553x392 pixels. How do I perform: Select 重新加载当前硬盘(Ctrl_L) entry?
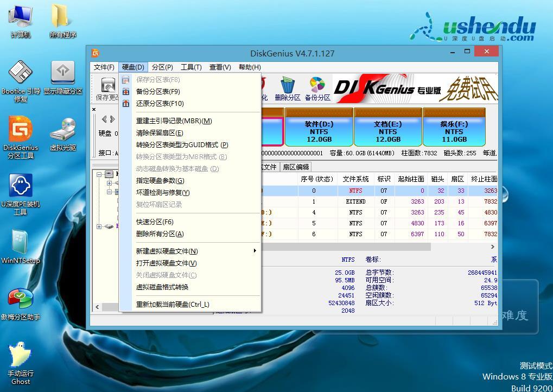pyautogui.click(x=190, y=305)
